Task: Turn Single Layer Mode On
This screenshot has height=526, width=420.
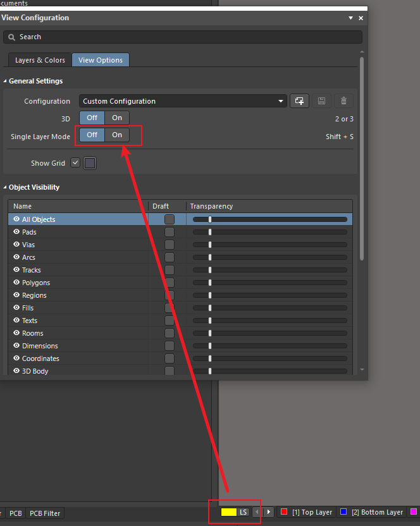Action: tap(117, 135)
